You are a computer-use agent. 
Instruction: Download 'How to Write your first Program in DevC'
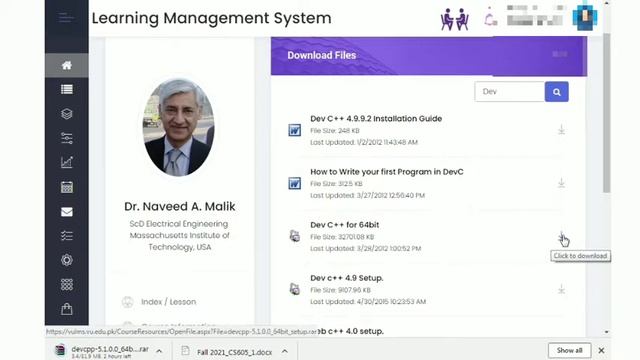(561, 183)
